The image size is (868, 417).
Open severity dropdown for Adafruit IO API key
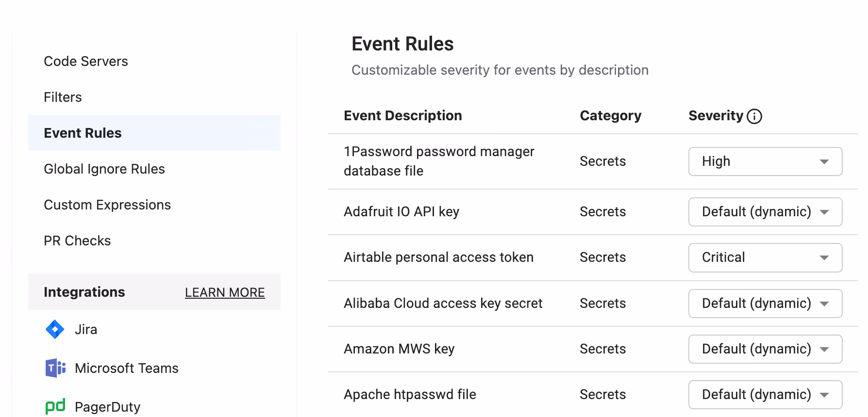(765, 212)
